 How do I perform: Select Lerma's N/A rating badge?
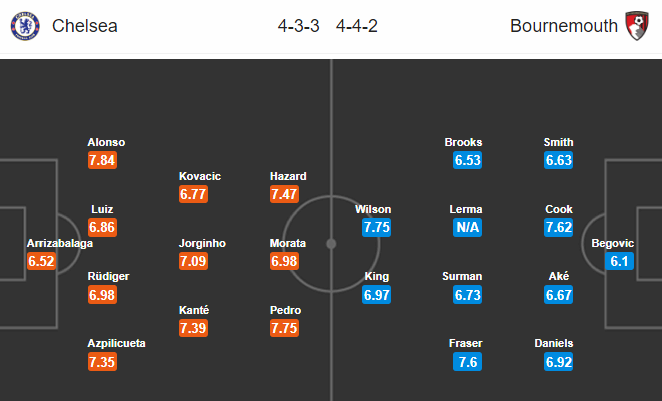pos(464,227)
